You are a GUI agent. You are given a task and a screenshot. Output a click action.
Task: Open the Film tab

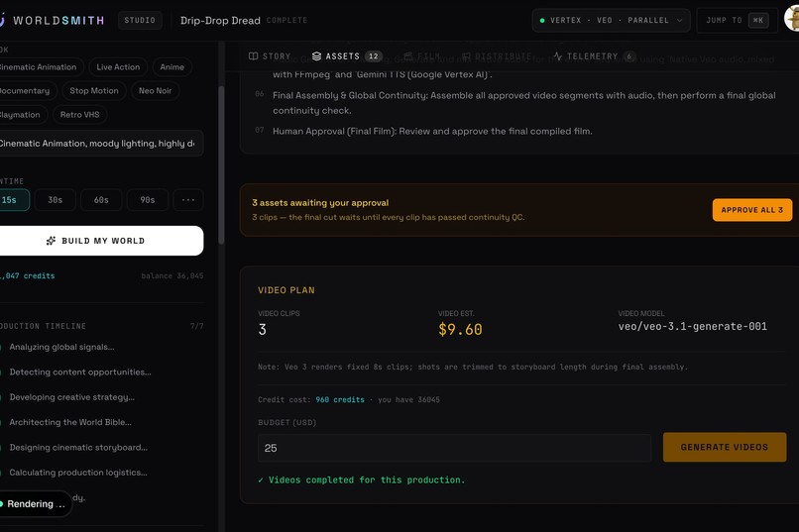[422, 56]
